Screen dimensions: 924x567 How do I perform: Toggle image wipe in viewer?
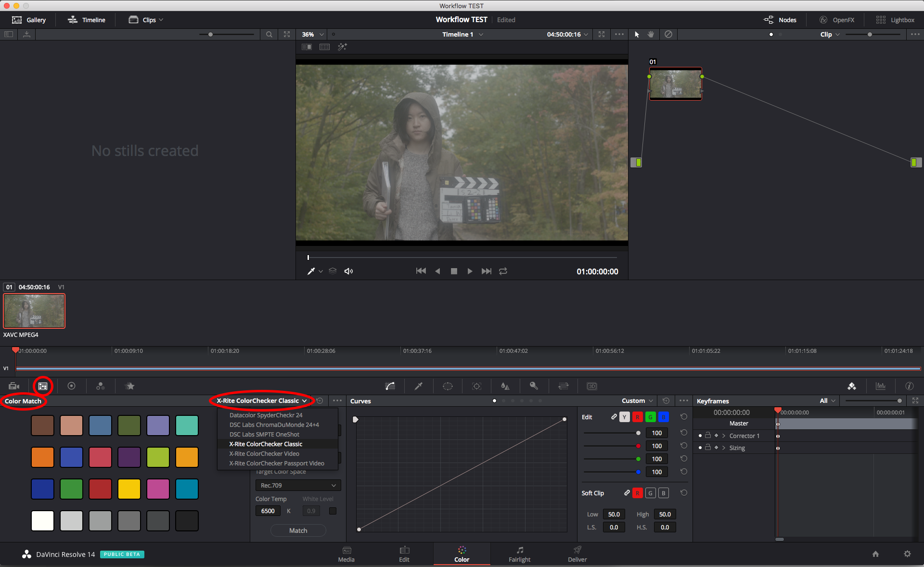(307, 47)
